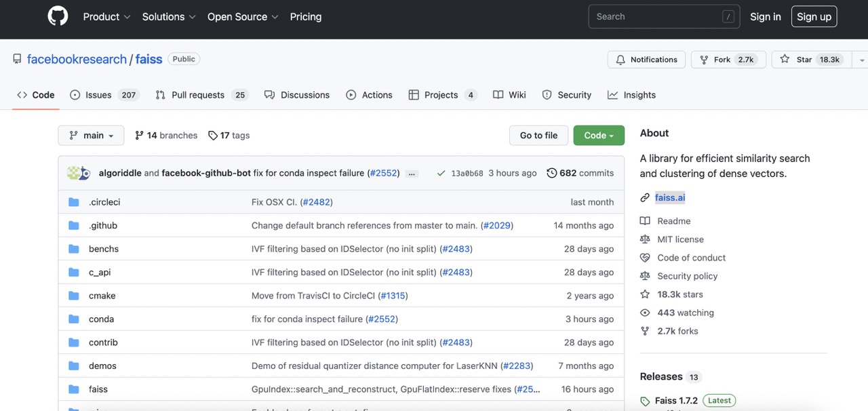Open the main branch selector dropdown
Viewport: 868px width, 411px height.
pos(91,136)
